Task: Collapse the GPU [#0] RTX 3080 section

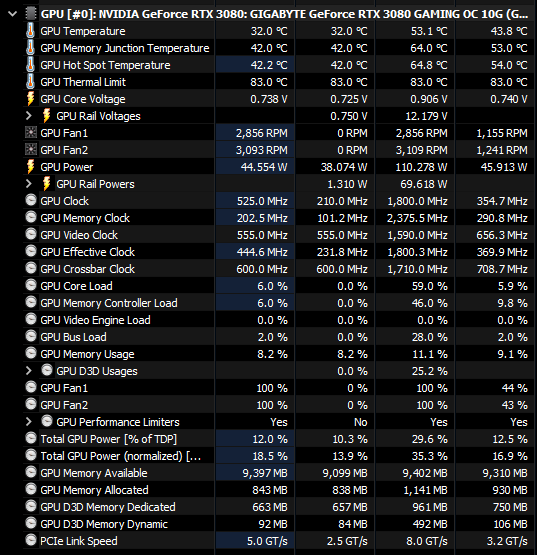Action: click(12, 14)
